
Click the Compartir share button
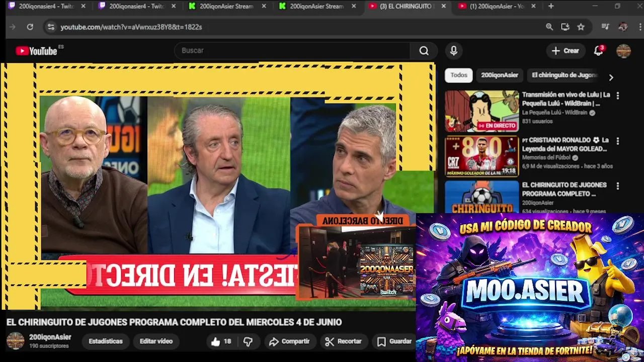289,341
